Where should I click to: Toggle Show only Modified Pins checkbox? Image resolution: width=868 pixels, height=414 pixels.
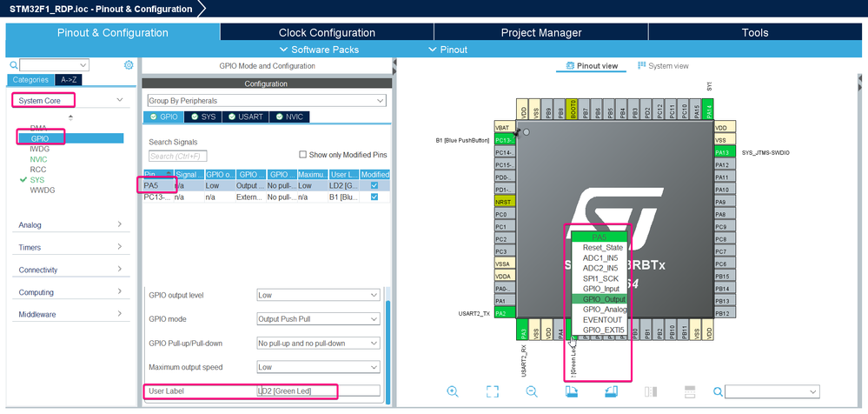(303, 155)
